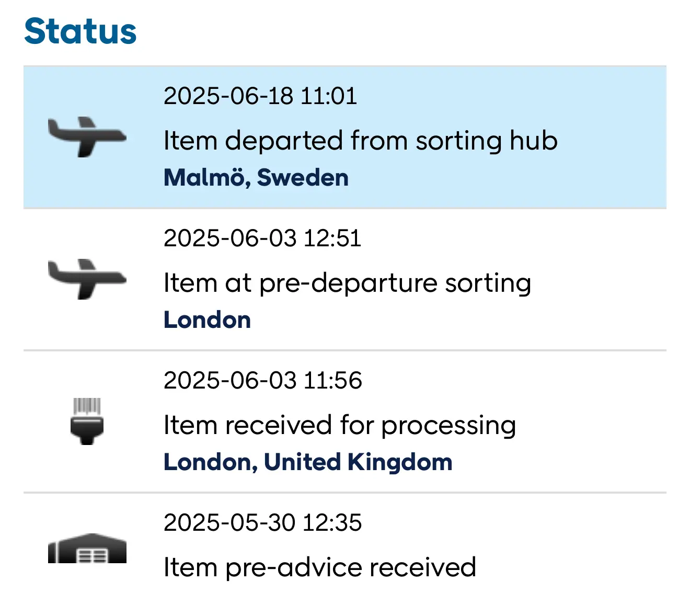Image resolution: width=690 pixels, height=616 pixels.
Task: Select "Item received for processing" text
Action: [340, 426]
